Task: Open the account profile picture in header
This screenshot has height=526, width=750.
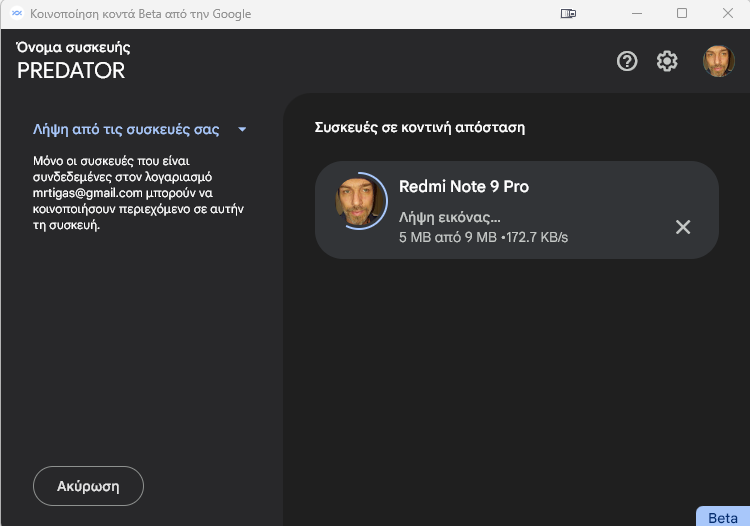Action: (x=718, y=61)
